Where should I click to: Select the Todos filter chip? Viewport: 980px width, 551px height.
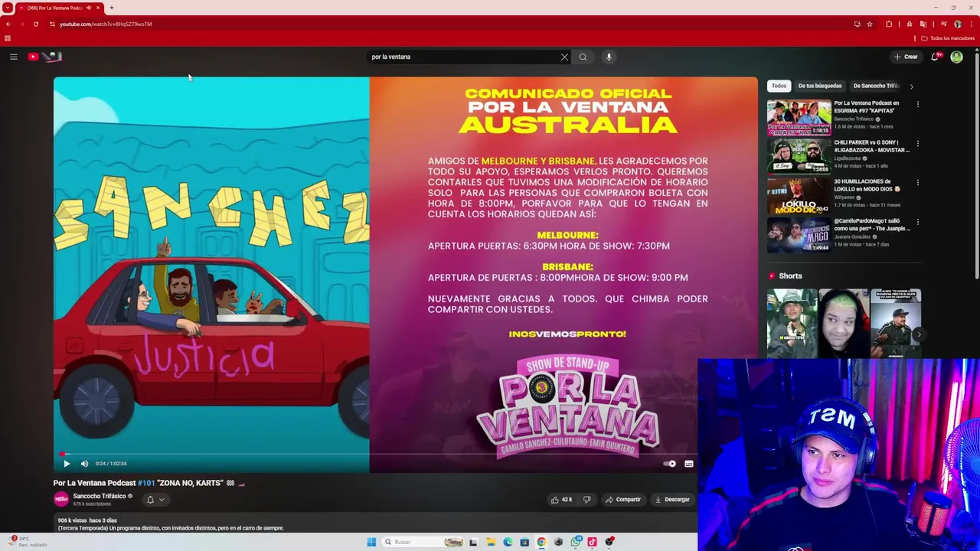(x=779, y=86)
